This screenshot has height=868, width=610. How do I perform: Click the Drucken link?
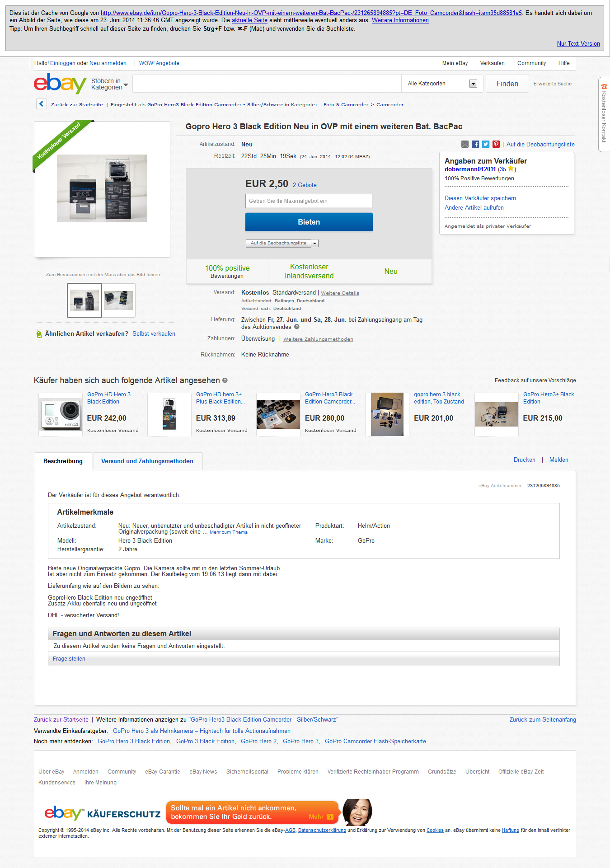tap(524, 460)
